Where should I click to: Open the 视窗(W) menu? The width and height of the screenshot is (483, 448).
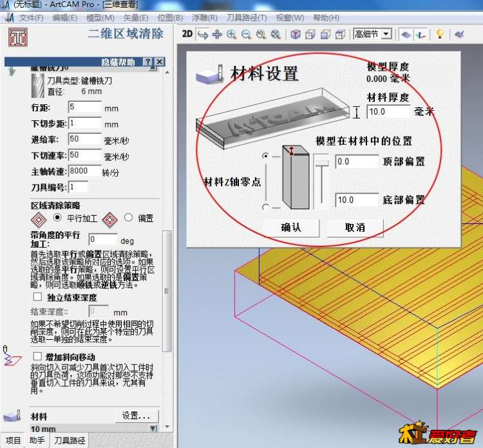(290, 18)
